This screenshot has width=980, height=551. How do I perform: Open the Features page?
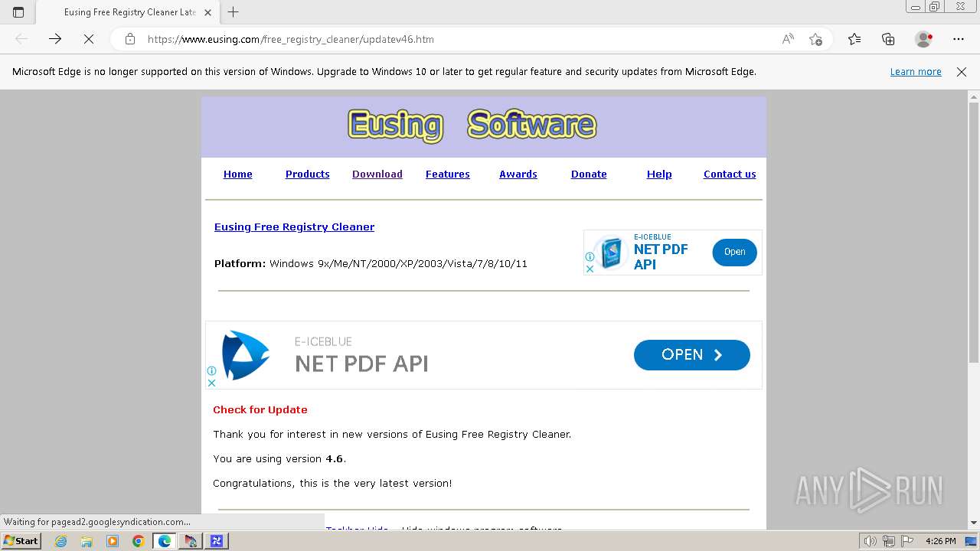coord(448,174)
